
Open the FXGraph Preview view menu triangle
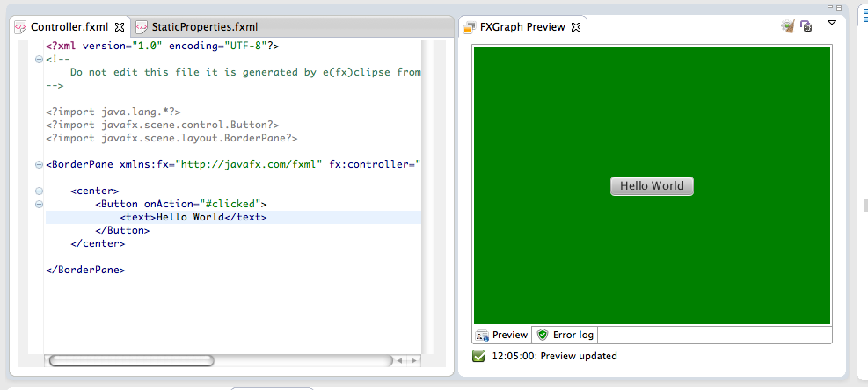[832, 23]
